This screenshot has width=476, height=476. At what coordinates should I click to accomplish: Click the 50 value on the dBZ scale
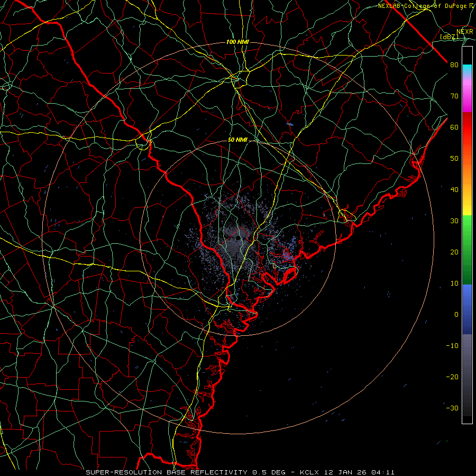click(x=454, y=159)
